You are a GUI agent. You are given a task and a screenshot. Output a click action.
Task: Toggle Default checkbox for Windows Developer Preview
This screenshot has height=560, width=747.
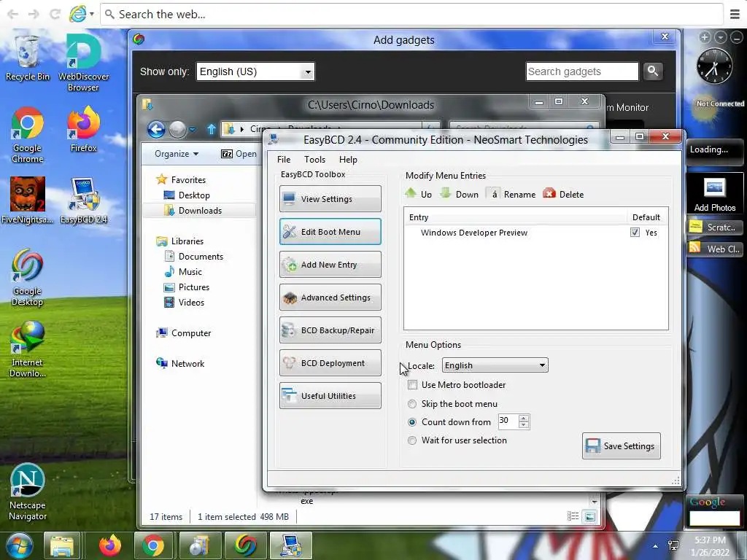coord(635,233)
